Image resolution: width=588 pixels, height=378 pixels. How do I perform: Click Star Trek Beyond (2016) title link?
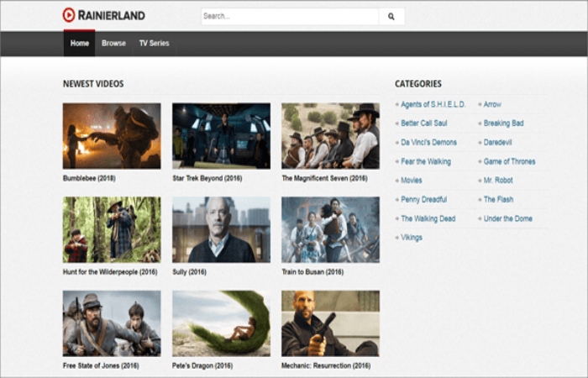(207, 178)
